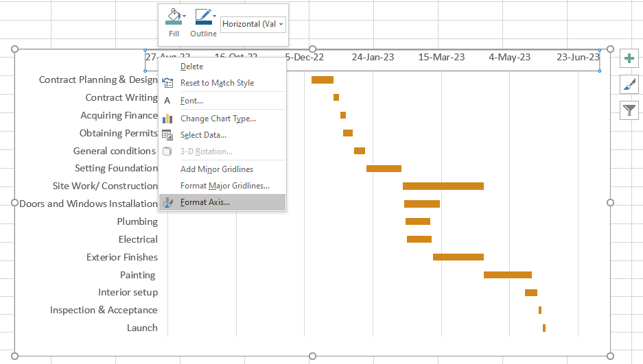Click the Site Work/ Construction orange bar
643x364 pixels.
pos(443,186)
